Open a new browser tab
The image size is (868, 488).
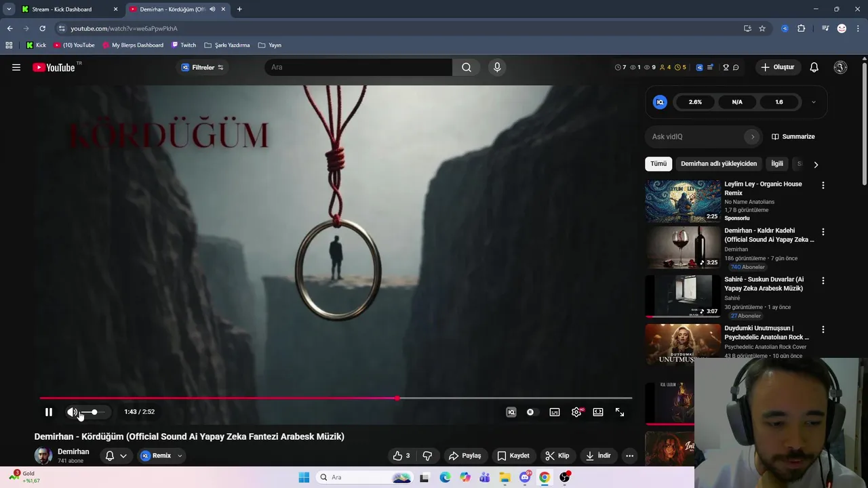point(239,9)
